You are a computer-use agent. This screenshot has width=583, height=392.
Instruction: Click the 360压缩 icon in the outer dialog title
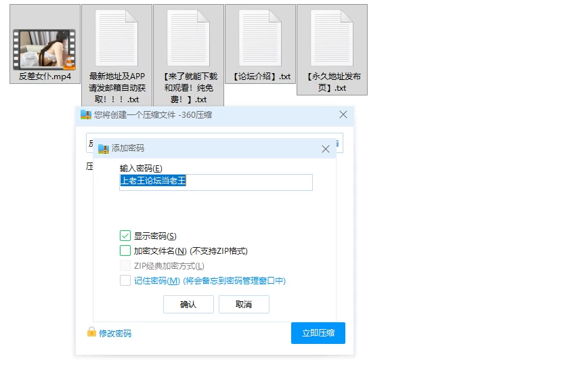[x=86, y=114]
